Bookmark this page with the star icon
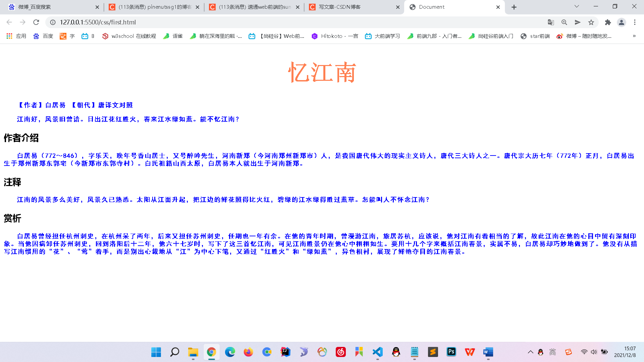The image size is (644, 362). tap(591, 22)
